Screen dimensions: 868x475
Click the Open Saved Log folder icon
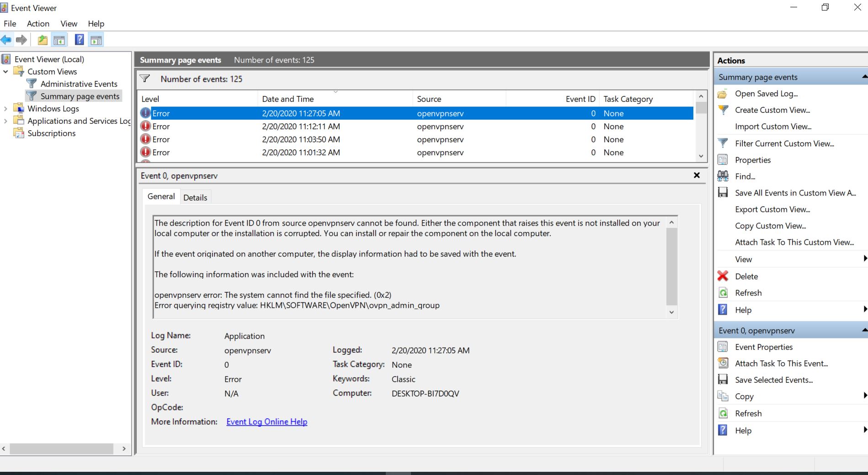tap(723, 94)
